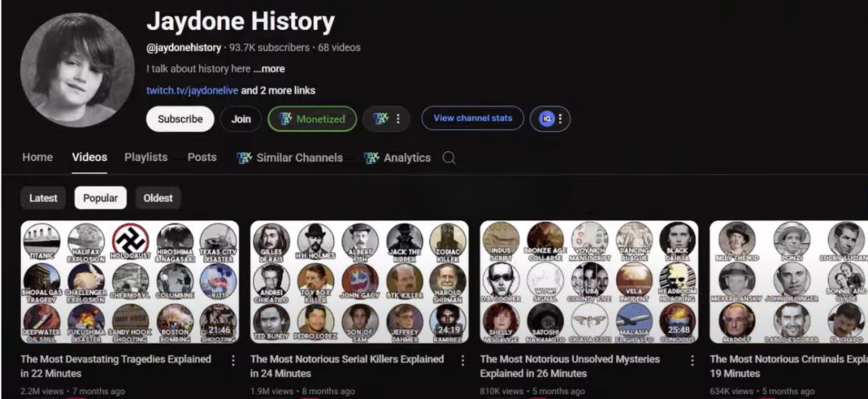Open the Similar Channels tab

point(289,158)
